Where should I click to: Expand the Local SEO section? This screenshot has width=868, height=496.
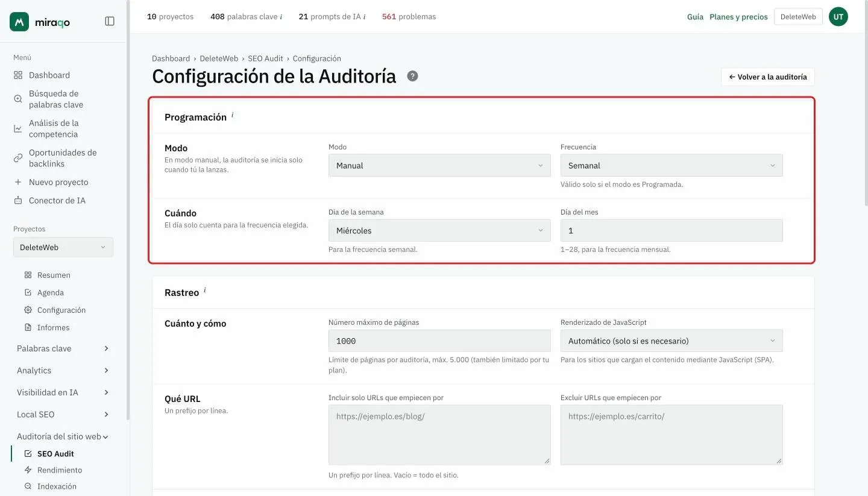pyautogui.click(x=63, y=415)
